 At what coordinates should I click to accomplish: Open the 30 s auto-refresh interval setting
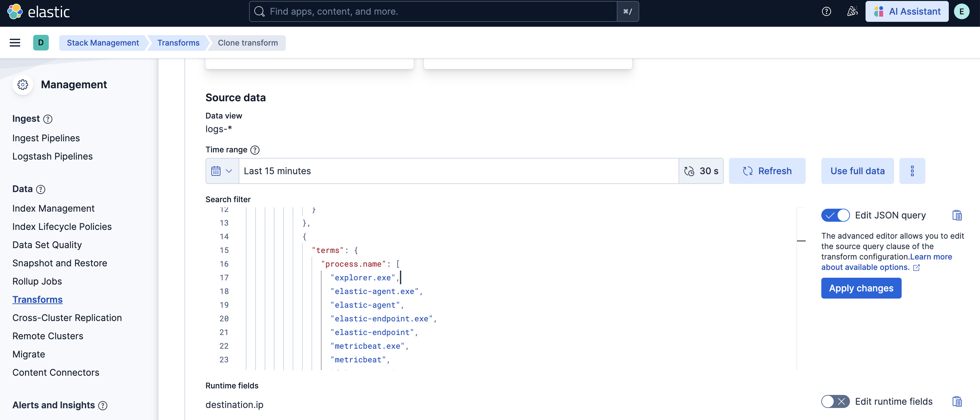[701, 171]
